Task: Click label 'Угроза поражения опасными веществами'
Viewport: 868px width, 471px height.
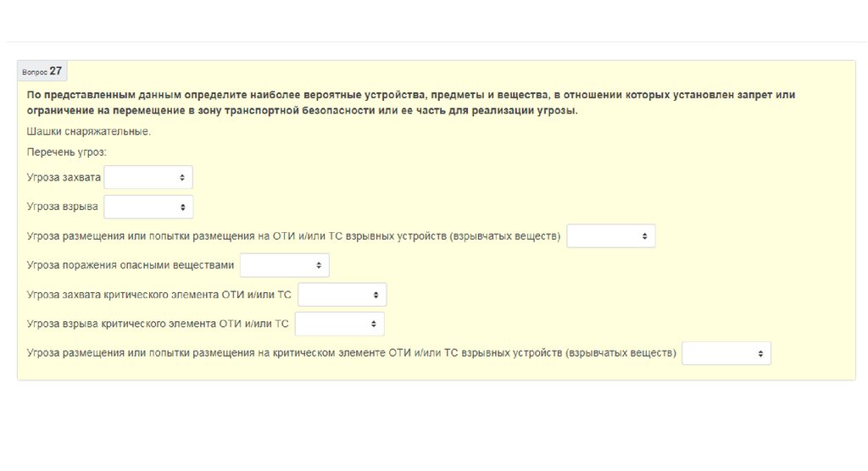Action: click(x=131, y=265)
